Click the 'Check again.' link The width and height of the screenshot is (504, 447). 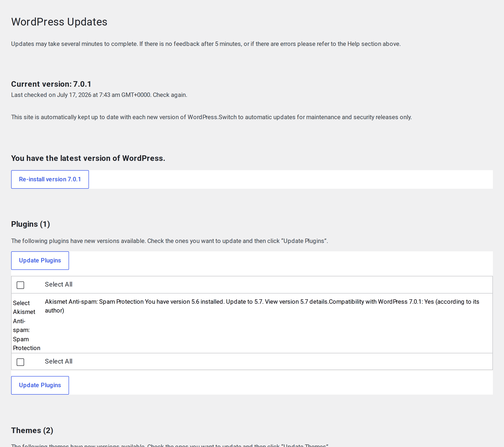point(170,95)
